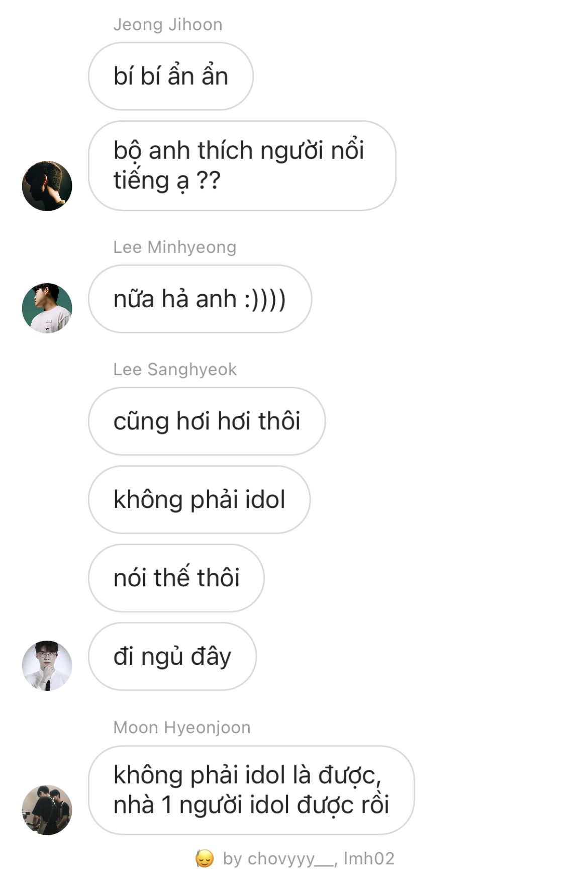This screenshot has height=881, width=588.
Task: Tap the 'đi ngủ đây' message
Action: pyautogui.click(x=172, y=657)
